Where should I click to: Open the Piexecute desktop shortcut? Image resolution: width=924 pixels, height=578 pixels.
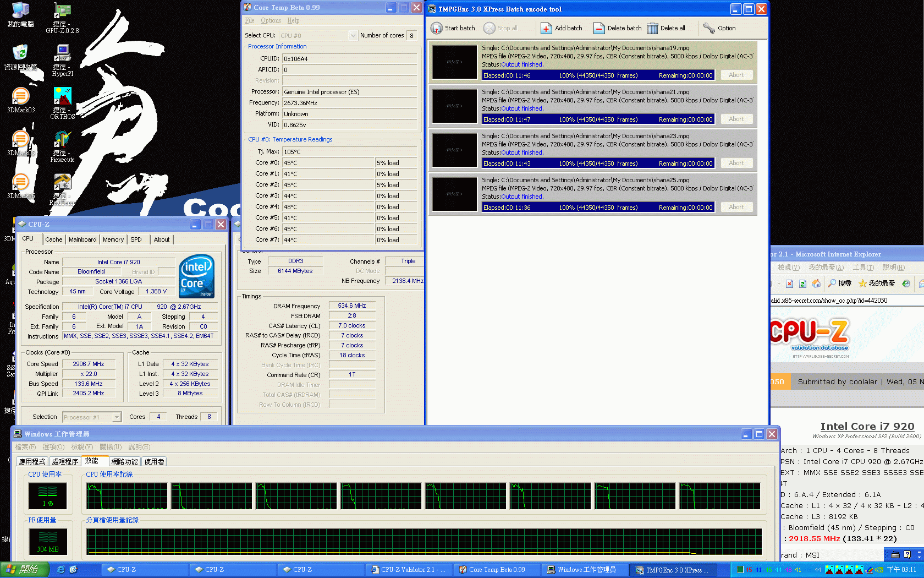click(62, 146)
